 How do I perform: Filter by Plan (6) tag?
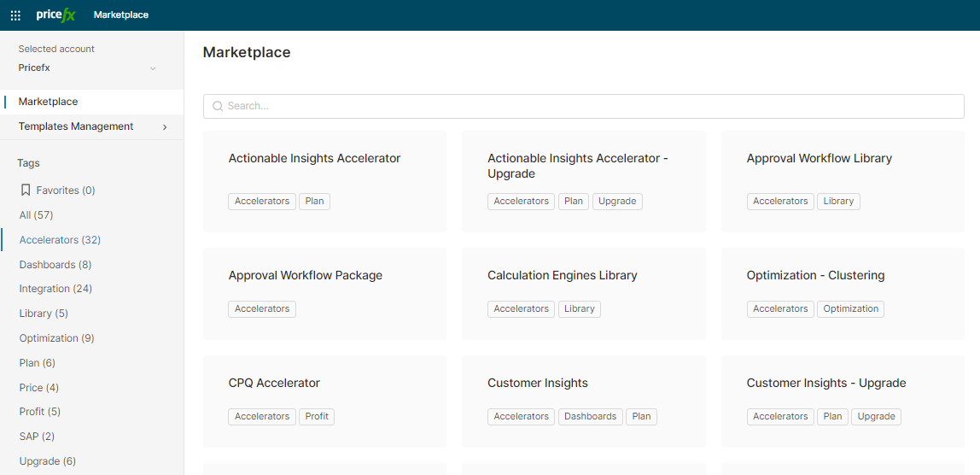38,362
